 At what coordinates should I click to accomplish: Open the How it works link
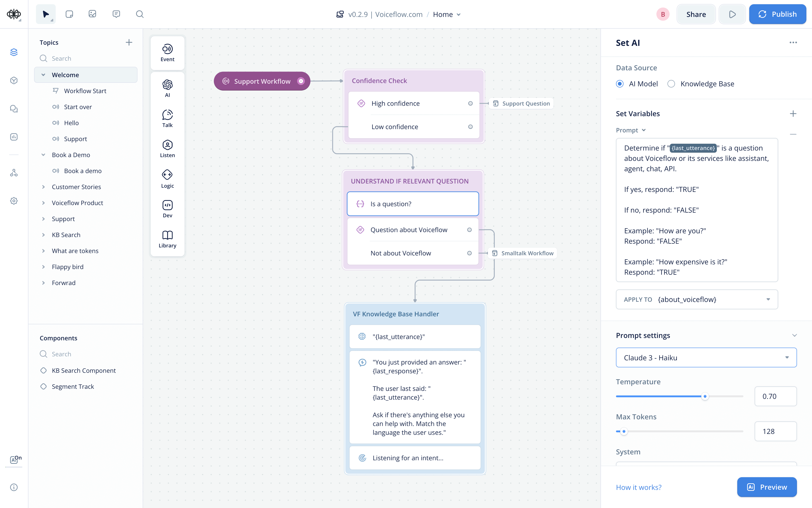tap(639, 487)
